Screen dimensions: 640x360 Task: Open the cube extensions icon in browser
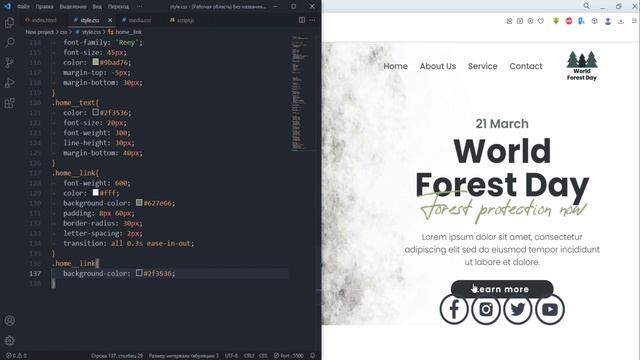[x=594, y=21]
